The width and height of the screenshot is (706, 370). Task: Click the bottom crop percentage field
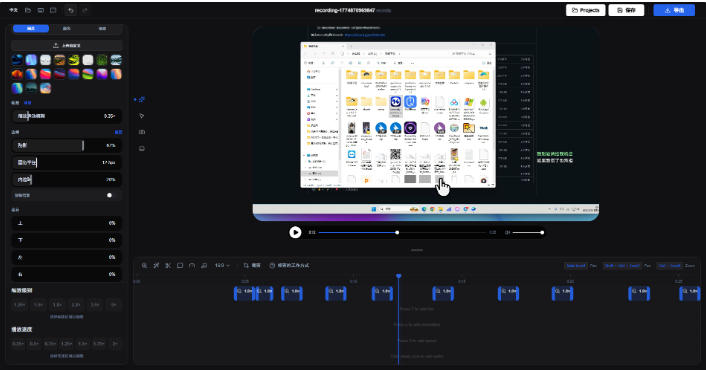[67, 240]
